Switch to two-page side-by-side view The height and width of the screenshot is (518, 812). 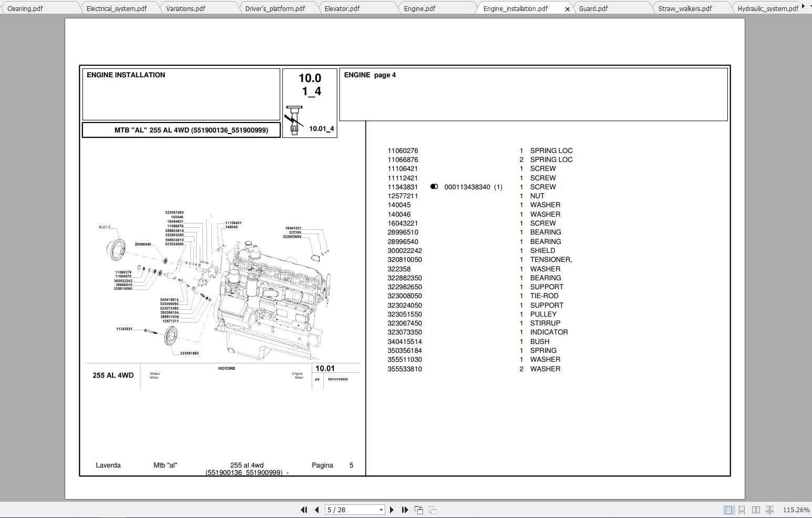click(755, 510)
